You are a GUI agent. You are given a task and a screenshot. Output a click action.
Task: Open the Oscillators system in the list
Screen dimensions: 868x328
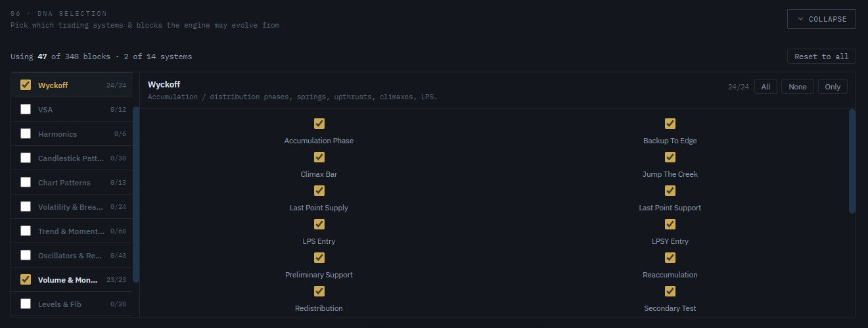(72, 255)
